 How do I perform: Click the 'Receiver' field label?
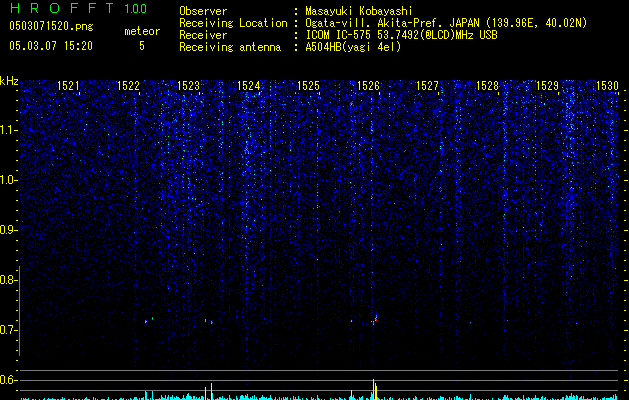pyautogui.click(x=203, y=35)
